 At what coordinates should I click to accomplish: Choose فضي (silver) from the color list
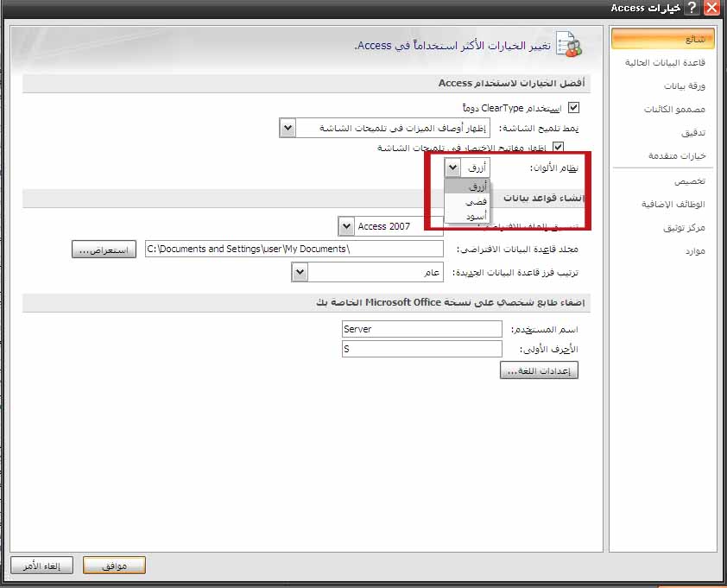pos(466,202)
